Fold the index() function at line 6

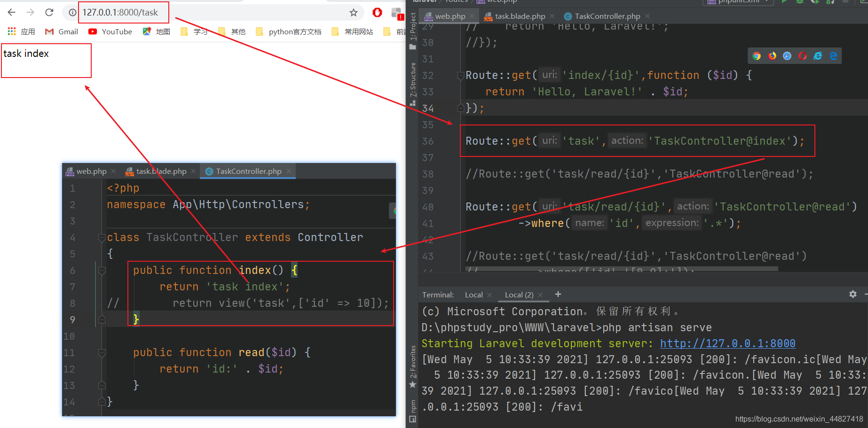(x=102, y=271)
